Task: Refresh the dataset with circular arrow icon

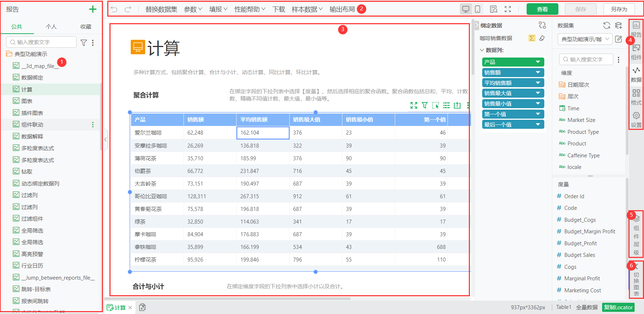Action: [x=607, y=25]
